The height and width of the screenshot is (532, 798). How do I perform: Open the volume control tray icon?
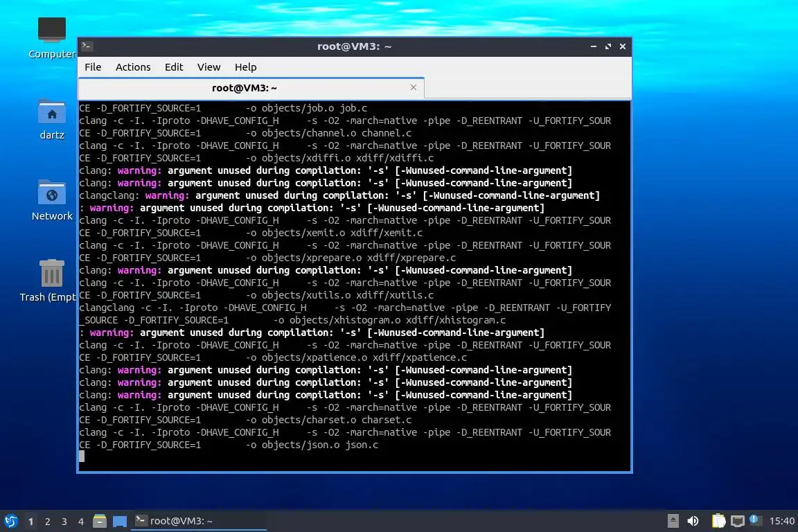tap(693, 521)
